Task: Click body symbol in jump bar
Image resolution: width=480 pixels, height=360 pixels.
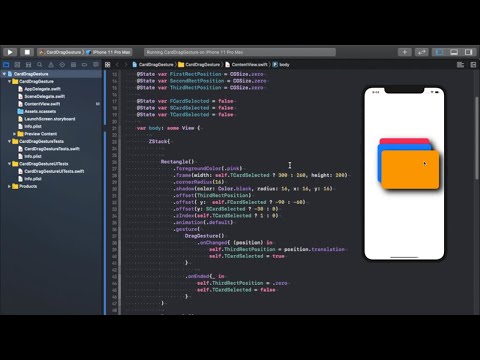Action: click(281, 65)
